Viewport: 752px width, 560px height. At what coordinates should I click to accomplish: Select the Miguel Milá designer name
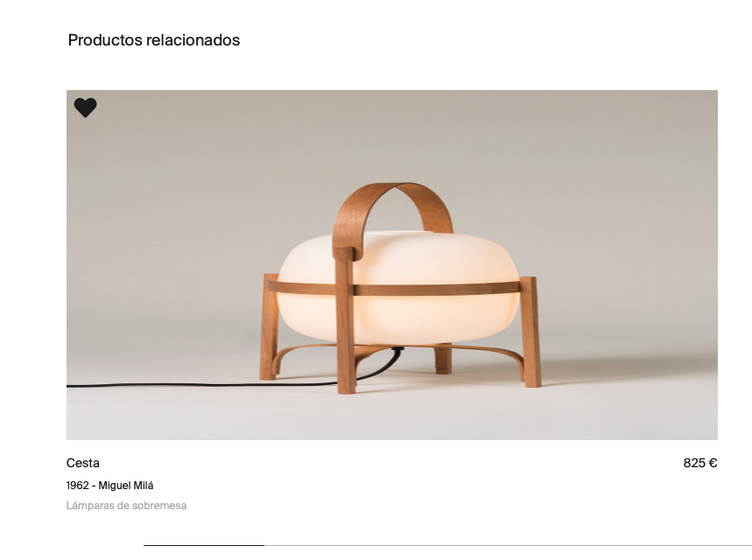pos(126,486)
